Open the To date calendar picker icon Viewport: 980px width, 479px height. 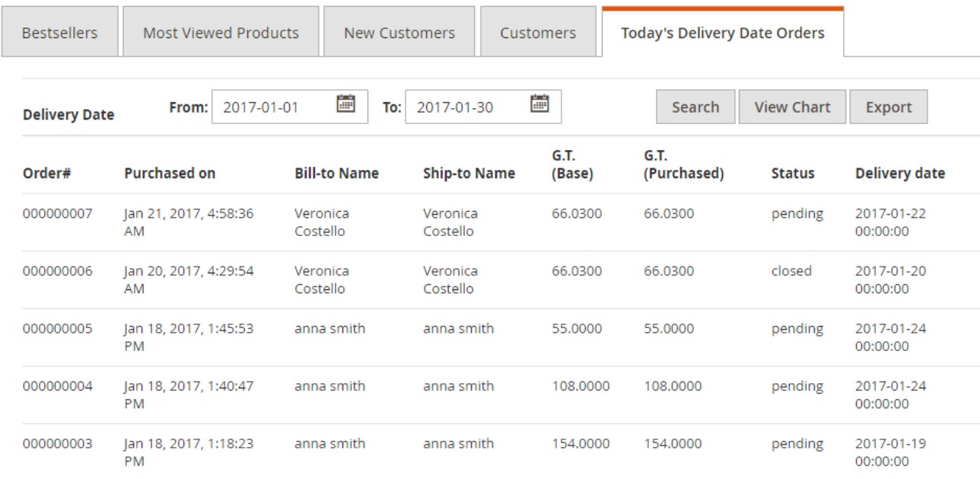(x=539, y=104)
